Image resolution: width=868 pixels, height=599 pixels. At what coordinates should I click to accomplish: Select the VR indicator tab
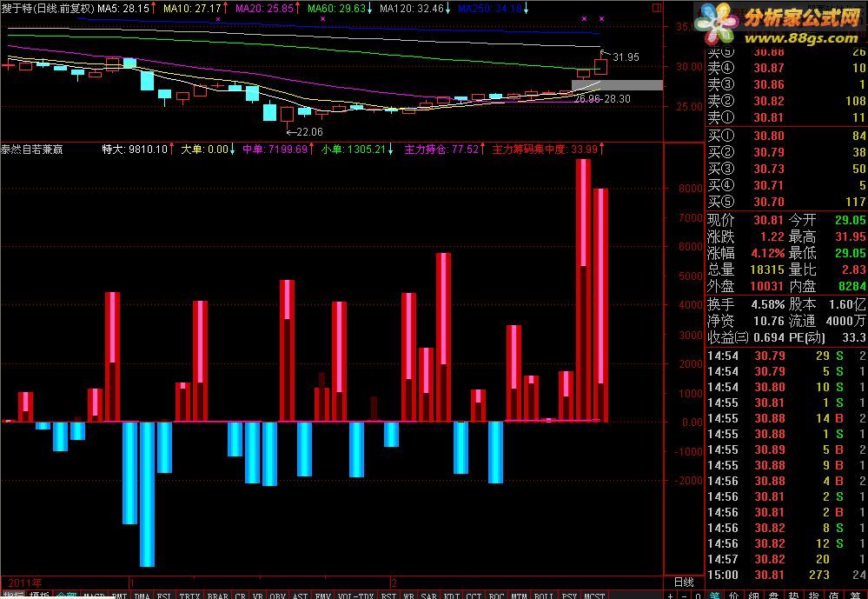pos(258,596)
